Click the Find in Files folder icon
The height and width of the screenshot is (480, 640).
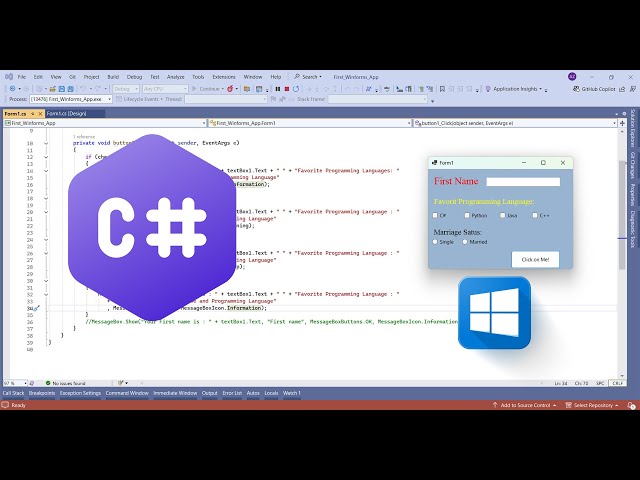click(x=247, y=89)
